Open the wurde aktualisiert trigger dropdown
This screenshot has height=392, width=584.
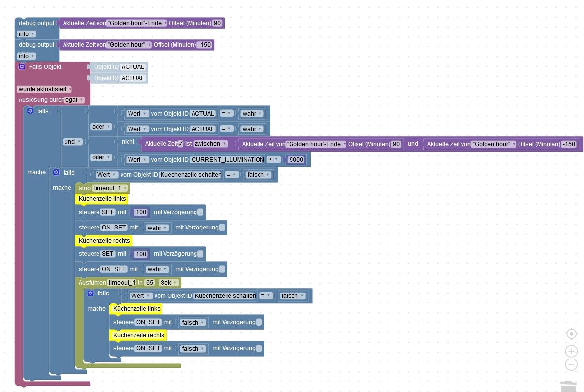(44, 89)
